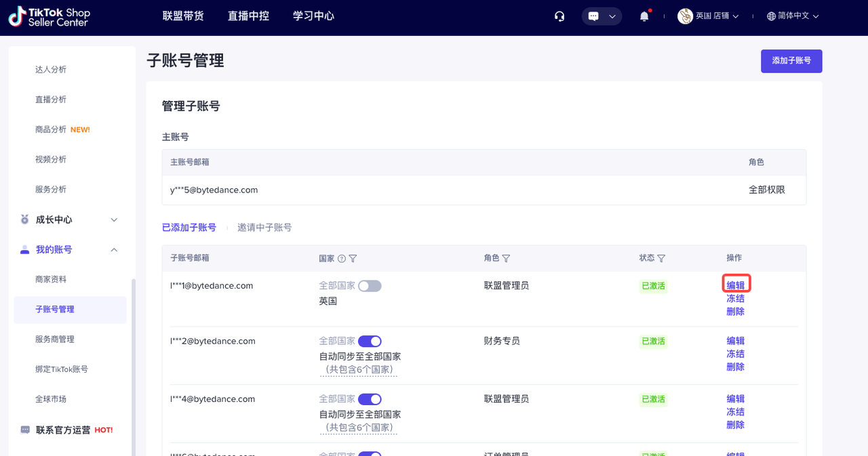Filter the sub-accounts by country funnel icon

pyautogui.click(x=353, y=258)
